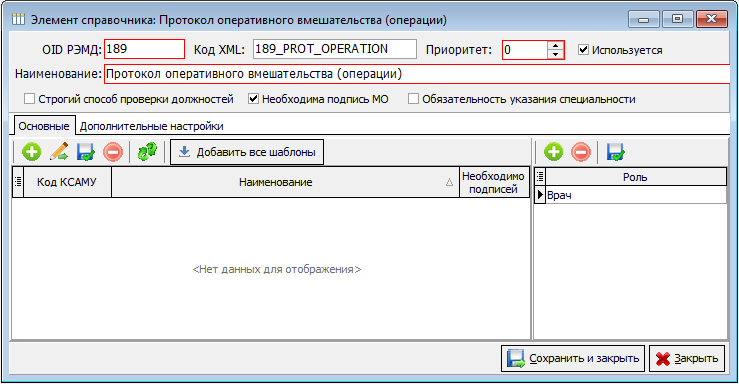The image size is (739, 384).
Task: Close window with red X title button
Action: click(x=712, y=19)
